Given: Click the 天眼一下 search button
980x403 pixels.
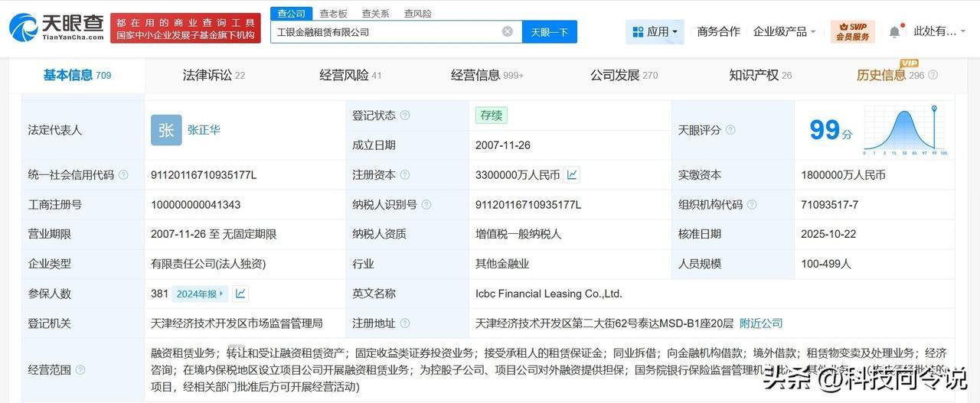Looking at the screenshot, I should click(x=550, y=32).
